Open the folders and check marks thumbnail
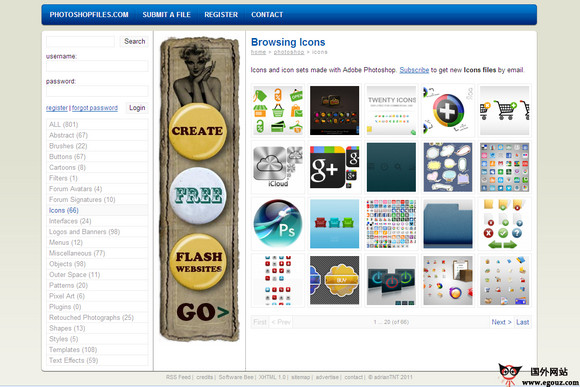The width and height of the screenshot is (580, 387). [505, 224]
